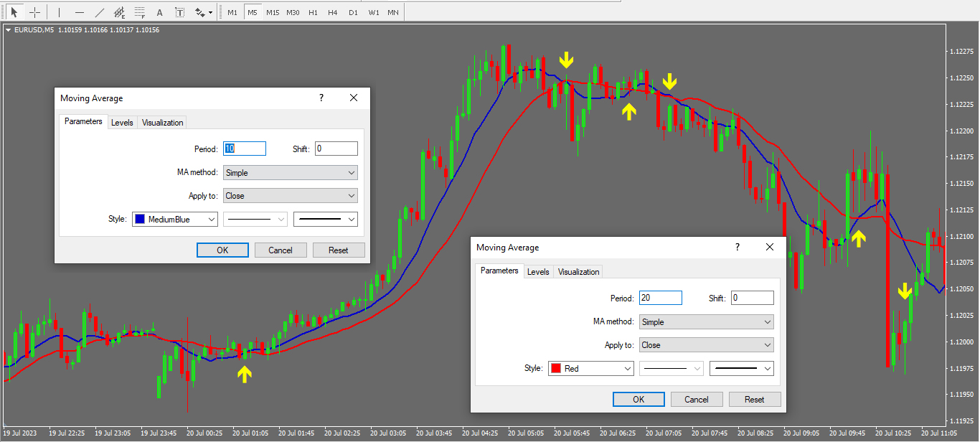Select the cursor arrow tool
This screenshot has height=442, width=980.
point(14,12)
